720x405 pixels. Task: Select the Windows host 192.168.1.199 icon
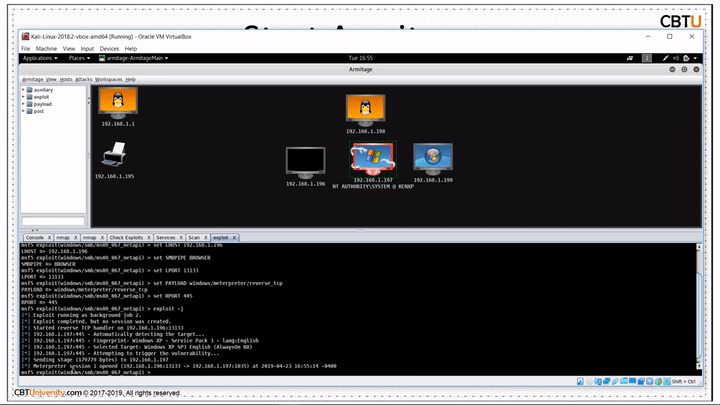point(433,159)
